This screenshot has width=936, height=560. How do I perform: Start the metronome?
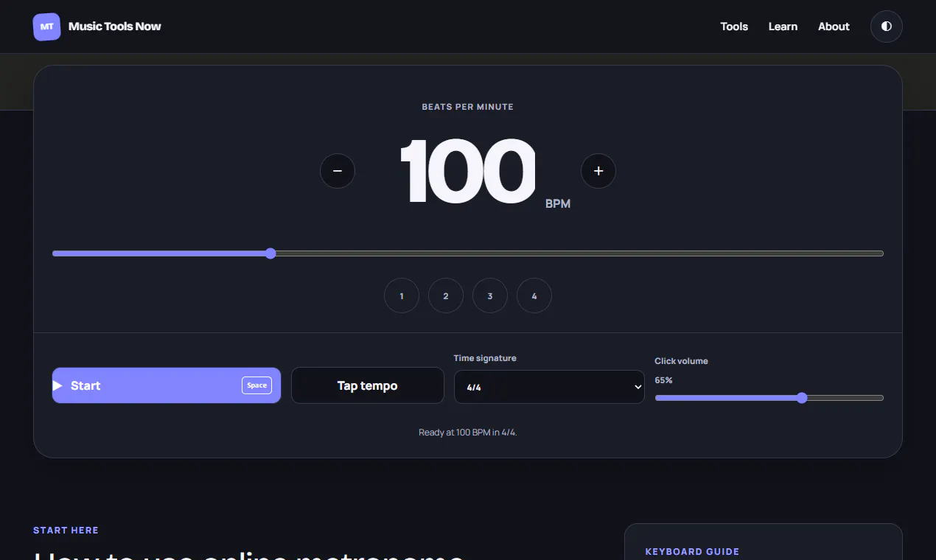(167, 385)
